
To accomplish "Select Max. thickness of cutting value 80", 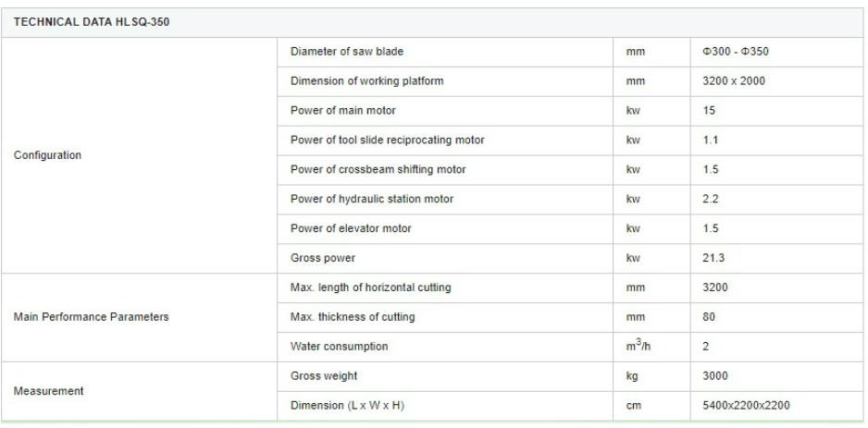I will pos(709,317).
